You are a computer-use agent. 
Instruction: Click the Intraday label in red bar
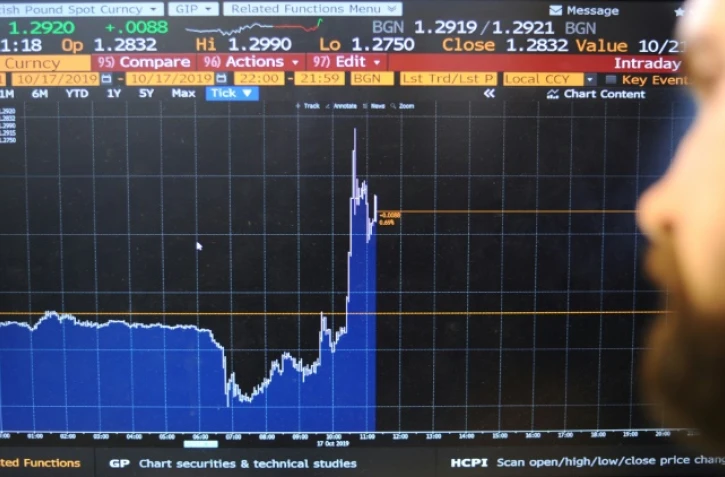pyautogui.click(x=647, y=63)
